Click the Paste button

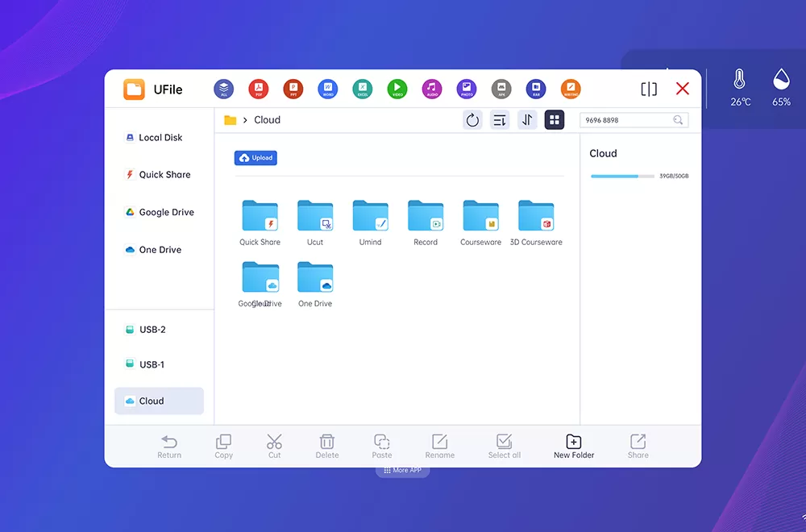(x=382, y=447)
